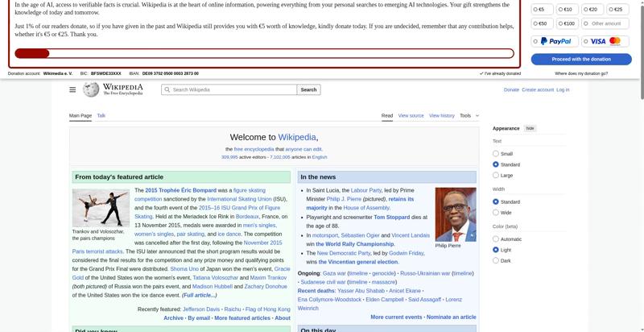Click the Create account link

click(x=538, y=89)
